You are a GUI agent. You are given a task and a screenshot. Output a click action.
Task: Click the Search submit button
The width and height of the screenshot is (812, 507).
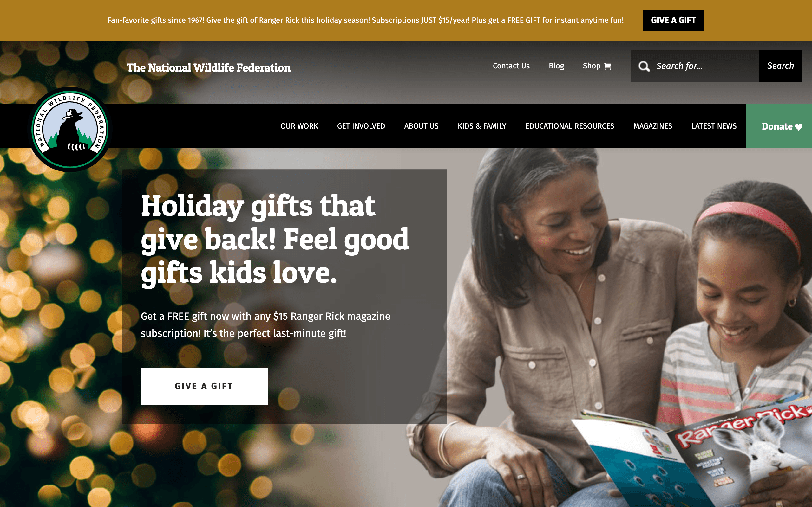point(781,66)
